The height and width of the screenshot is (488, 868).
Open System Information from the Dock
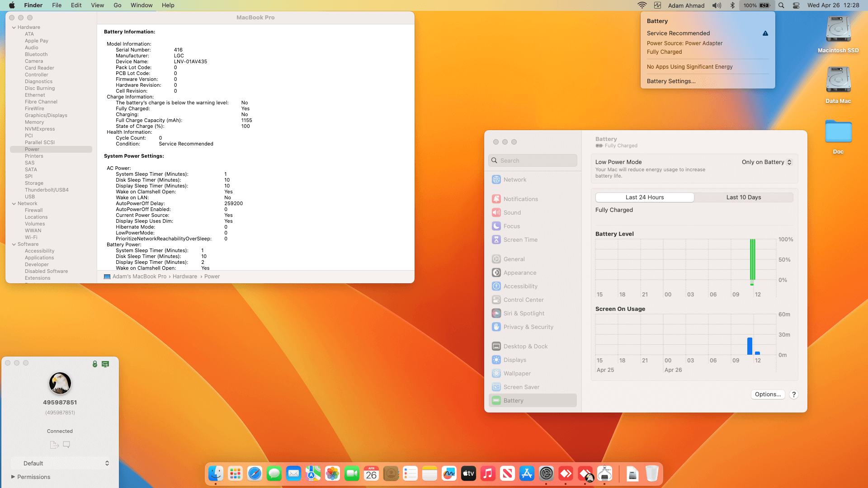tap(604, 474)
